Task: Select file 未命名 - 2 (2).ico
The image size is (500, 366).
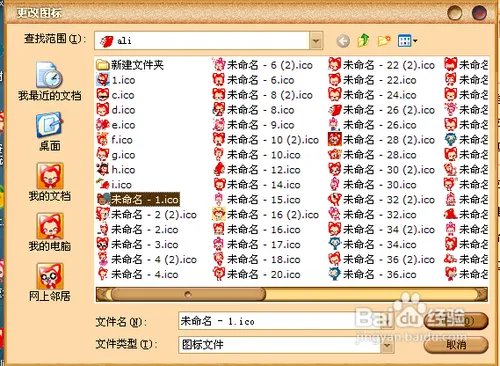Action: (x=146, y=214)
